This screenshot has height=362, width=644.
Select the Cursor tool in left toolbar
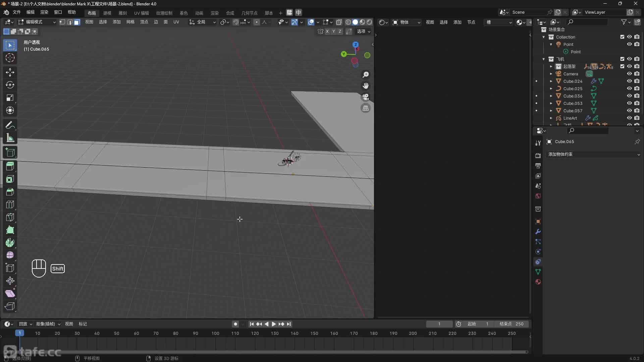[10, 58]
